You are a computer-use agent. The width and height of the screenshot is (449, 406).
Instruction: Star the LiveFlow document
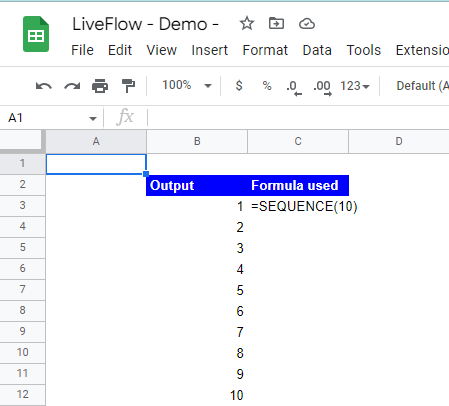pyautogui.click(x=247, y=24)
